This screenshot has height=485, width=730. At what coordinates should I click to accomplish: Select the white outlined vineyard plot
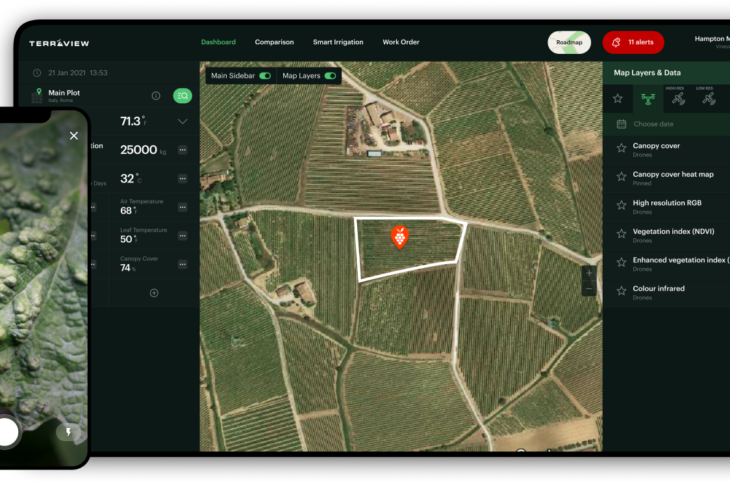[410, 249]
